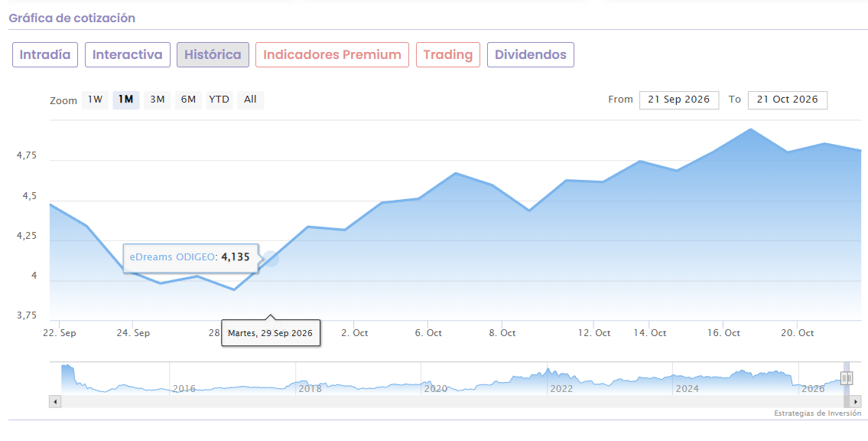Open the Trading tab
868x441 pixels.
coord(448,55)
